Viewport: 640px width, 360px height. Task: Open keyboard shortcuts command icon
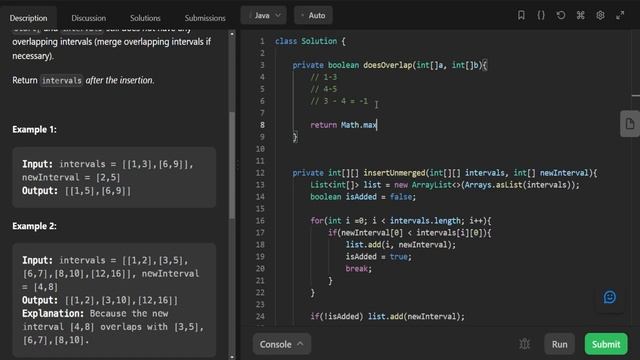point(580,16)
